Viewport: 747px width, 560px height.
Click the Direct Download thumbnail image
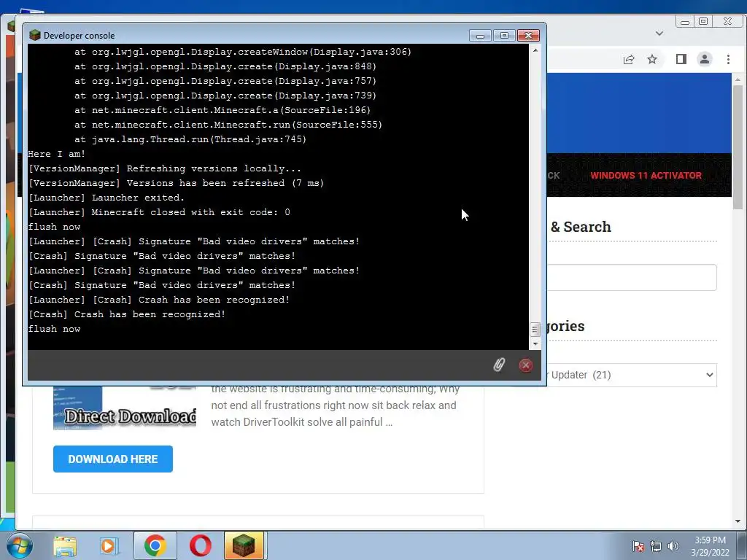[124, 408]
